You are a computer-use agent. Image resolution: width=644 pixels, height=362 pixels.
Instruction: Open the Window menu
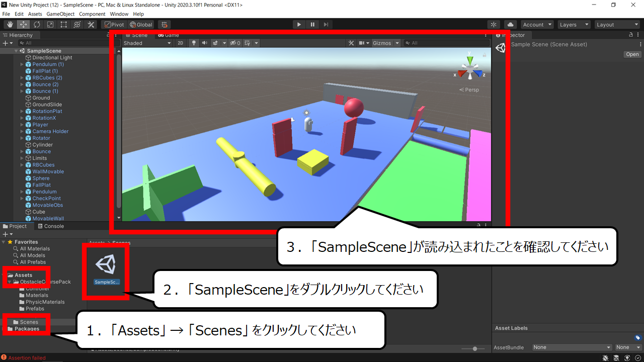point(119,14)
